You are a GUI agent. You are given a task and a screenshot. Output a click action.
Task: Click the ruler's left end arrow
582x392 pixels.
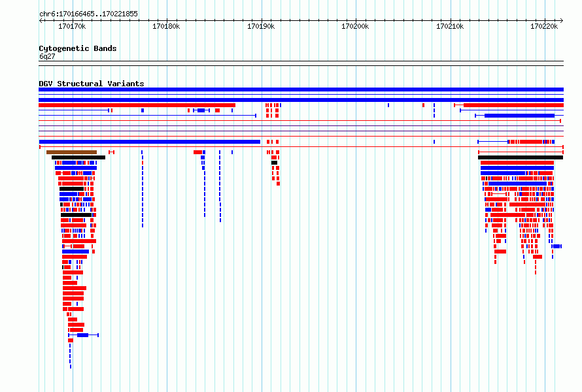41,20
